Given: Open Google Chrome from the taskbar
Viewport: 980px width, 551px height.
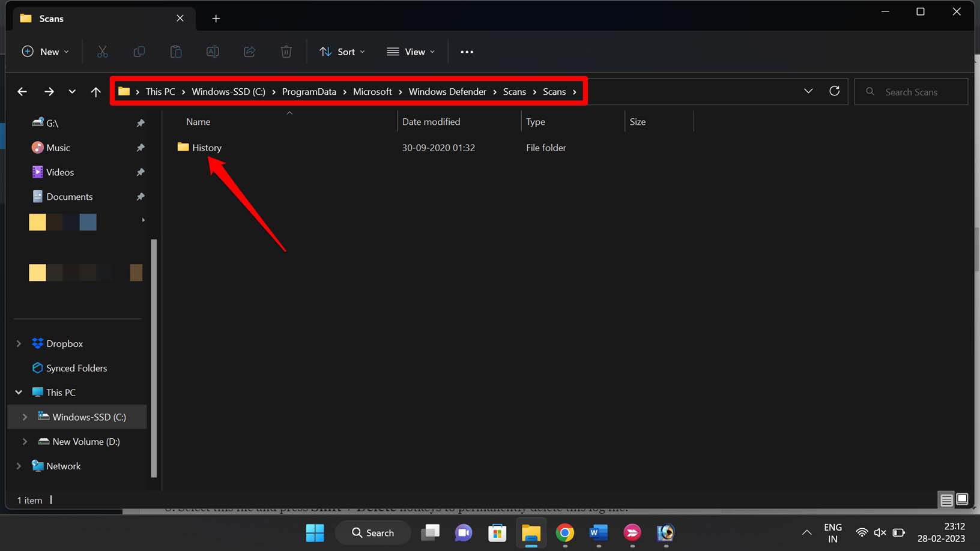Looking at the screenshot, I should click(564, 533).
